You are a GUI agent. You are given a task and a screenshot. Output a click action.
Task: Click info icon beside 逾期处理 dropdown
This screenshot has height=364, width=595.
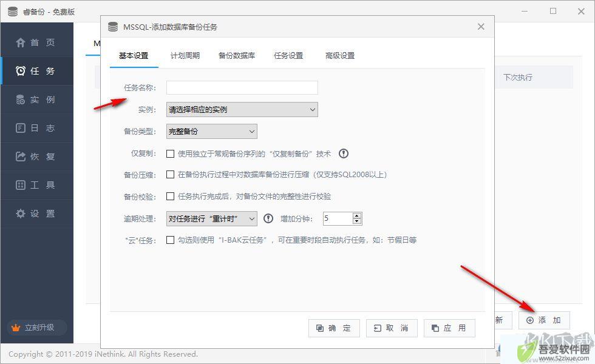[x=268, y=219]
